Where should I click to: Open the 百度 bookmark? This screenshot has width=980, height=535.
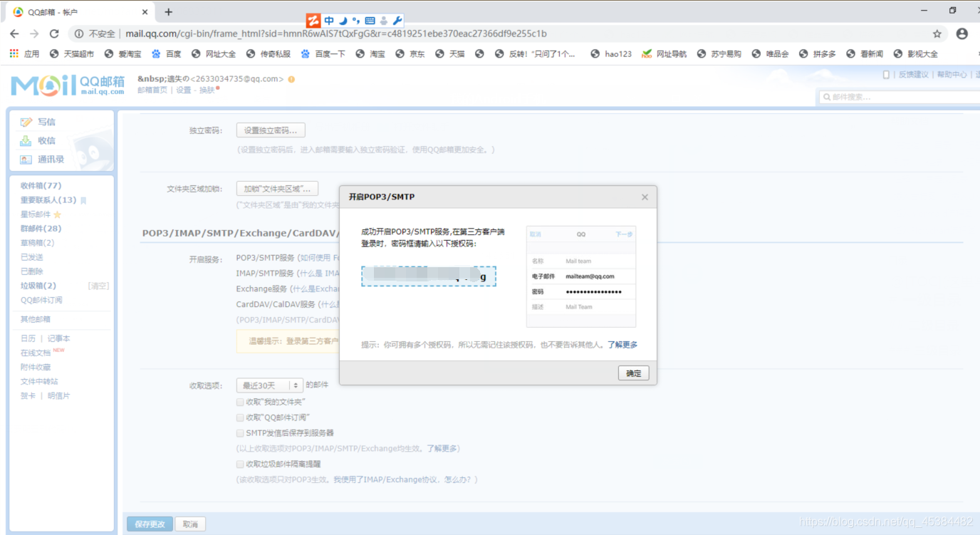(167, 53)
